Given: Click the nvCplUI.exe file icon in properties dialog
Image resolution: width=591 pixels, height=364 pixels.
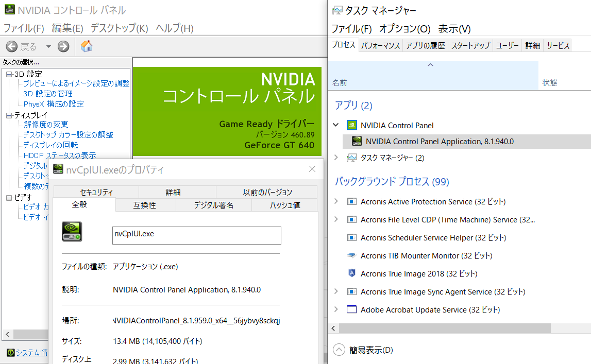Looking at the screenshot, I should pyautogui.click(x=72, y=232).
